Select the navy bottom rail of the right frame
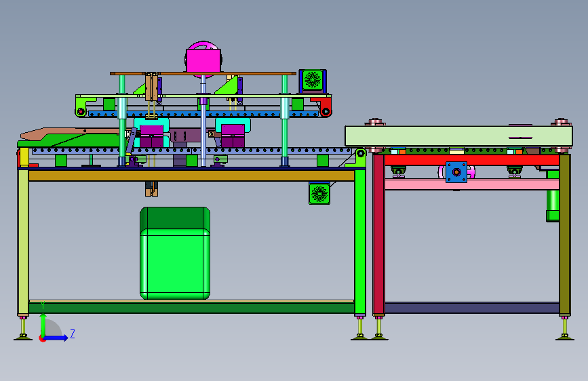 pyautogui.click(x=472, y=308)
